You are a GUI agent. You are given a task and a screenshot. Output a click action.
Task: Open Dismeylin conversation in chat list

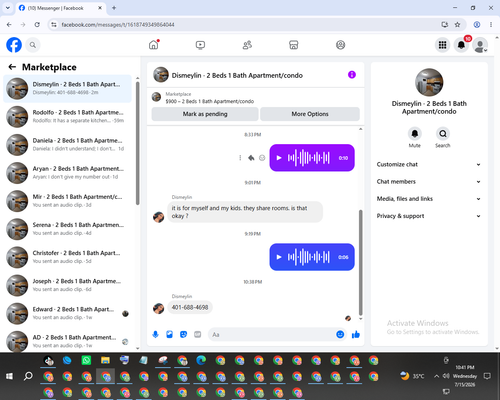(x=67, y=88)
